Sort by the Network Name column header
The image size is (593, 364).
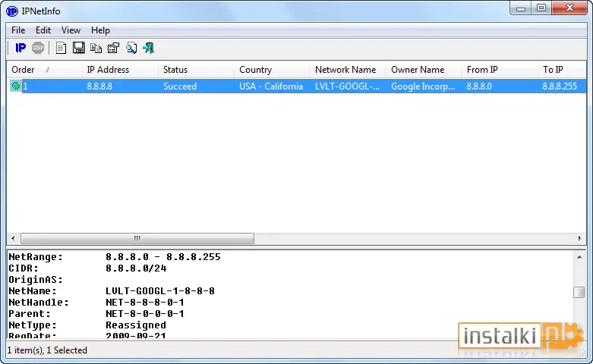349,70
